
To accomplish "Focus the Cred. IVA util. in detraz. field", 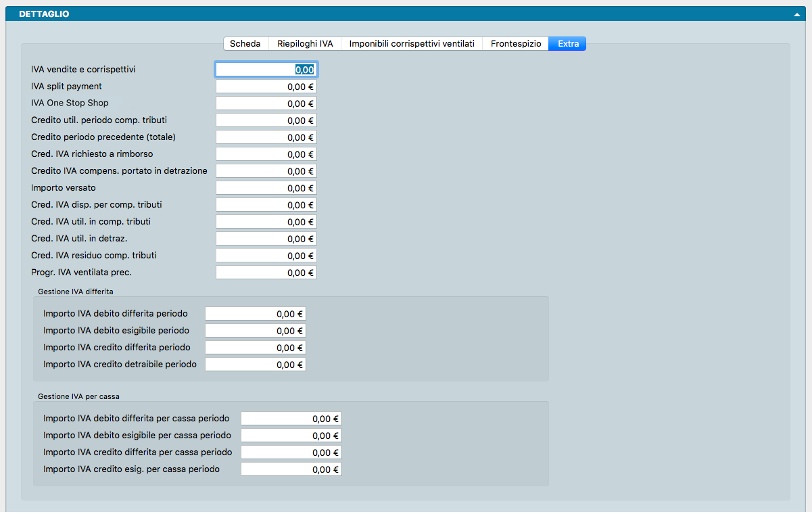I will (x=266, y=239).
